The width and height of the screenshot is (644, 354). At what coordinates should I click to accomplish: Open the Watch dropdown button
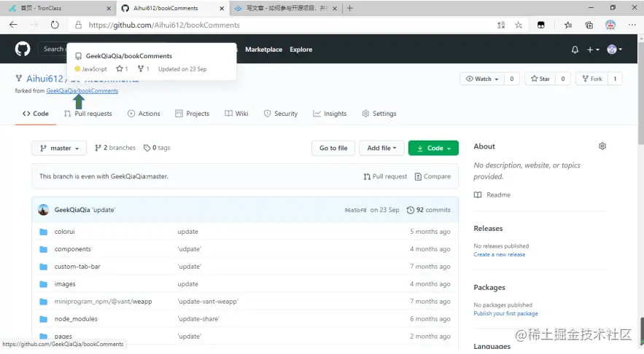(482, 79)
